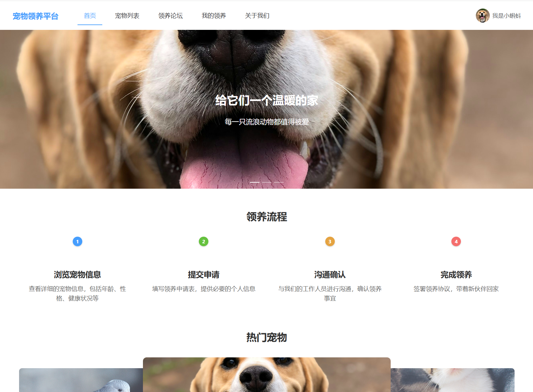Image resolution: width=533 pixels, height=392 pixels.
Task: Click the 浏览宠物信息 step title
Action: [x=78, y=274]
